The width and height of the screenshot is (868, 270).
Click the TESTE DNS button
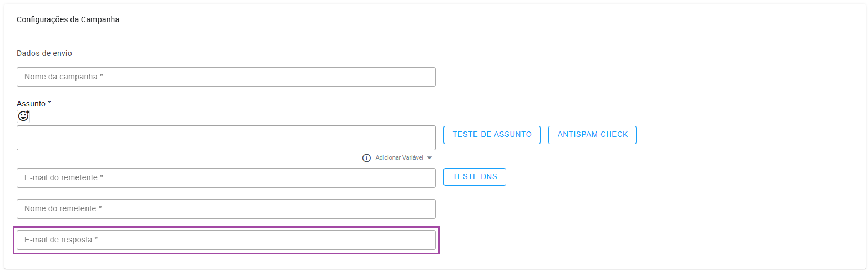(x=475, y=177)
